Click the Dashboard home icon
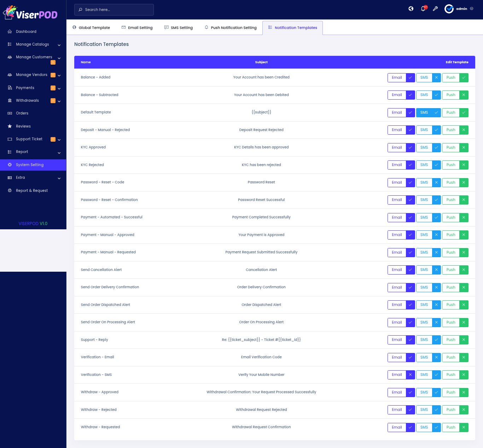Screen dimensions: 483x448 pos(10,31)
